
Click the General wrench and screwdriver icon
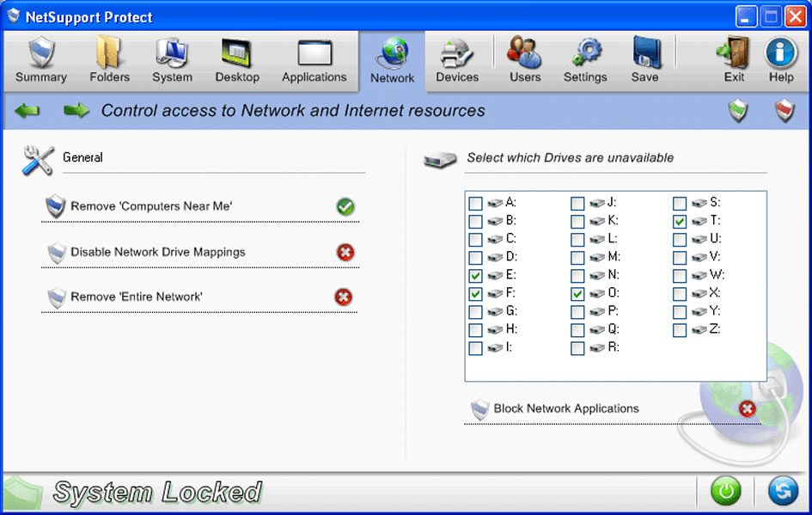(38, 160)
